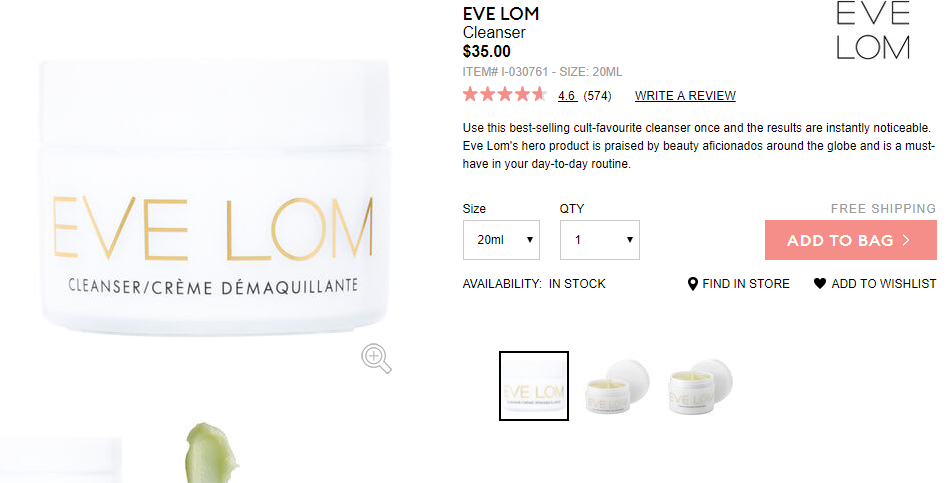Screen dimensions: 952x483
Task: Click the main Eve Lom jar product image
Action: point(214,197)
